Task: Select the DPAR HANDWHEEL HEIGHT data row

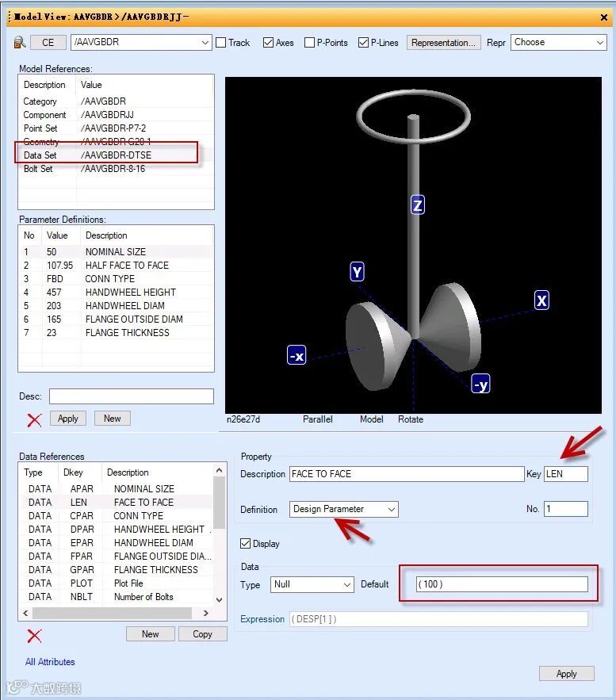Action: (116, 529)
